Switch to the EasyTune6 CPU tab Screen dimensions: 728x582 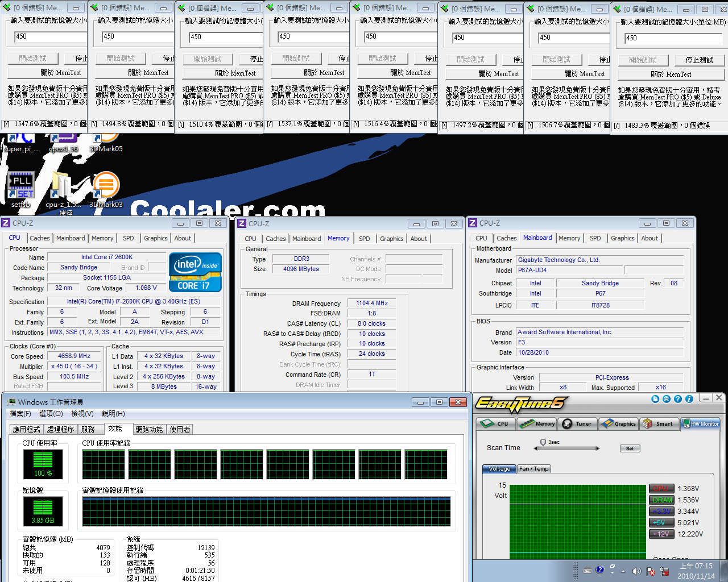pos(495,423)
